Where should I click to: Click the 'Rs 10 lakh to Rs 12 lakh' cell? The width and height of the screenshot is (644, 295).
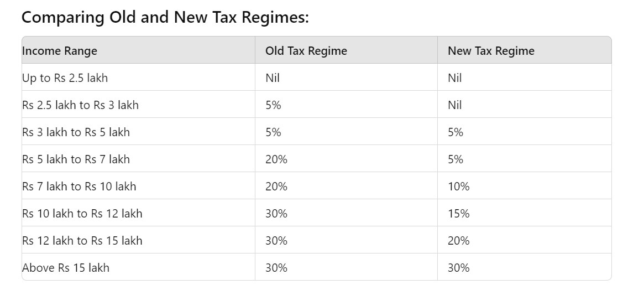82,214
